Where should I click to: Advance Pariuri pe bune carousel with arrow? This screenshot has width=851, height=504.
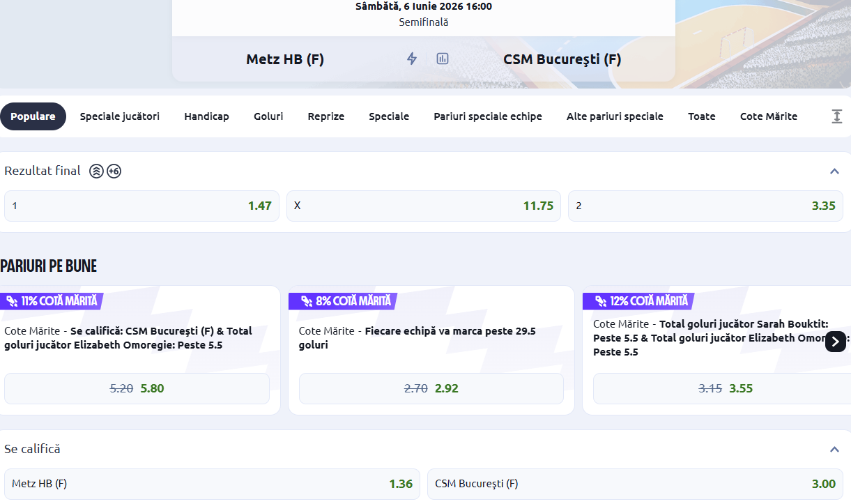click(x=836, y=342)
